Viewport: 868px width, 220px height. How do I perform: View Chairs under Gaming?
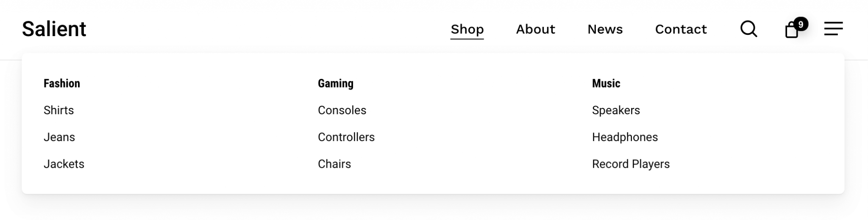click(x=334, y=164)
